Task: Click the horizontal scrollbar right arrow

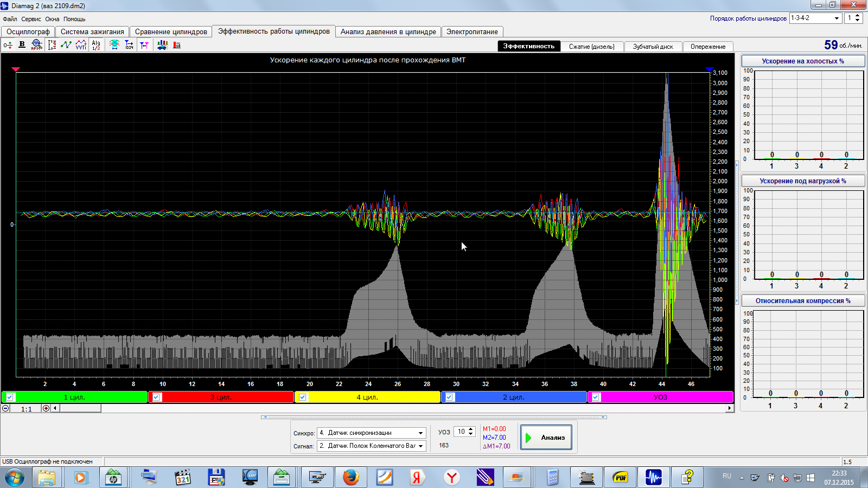Action: click(729, 408)
